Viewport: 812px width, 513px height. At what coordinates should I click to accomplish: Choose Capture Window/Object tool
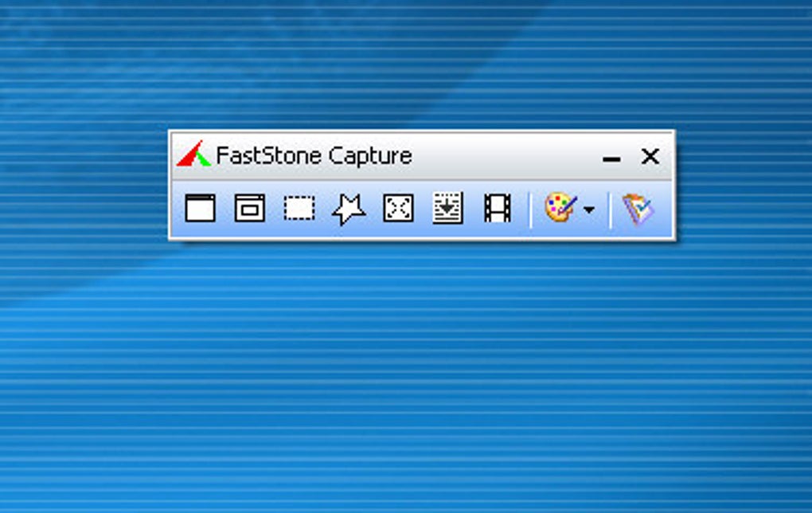(x=250, y=209)
